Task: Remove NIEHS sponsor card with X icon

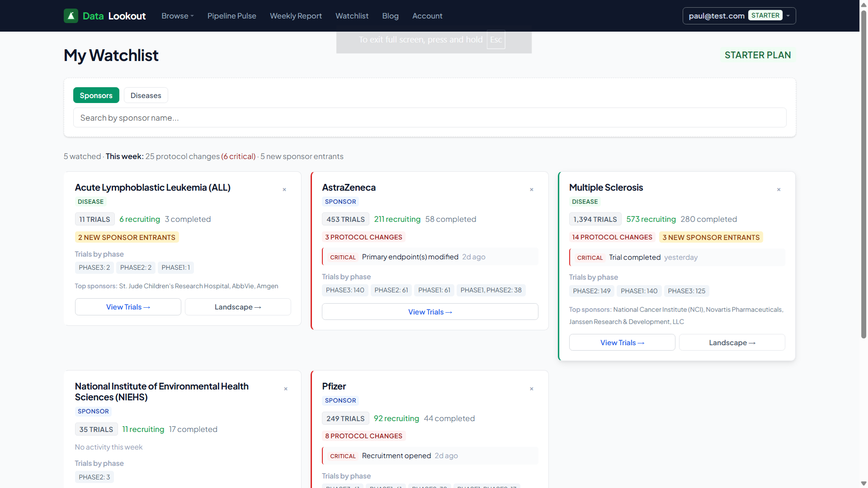Action: click(286, 389)
